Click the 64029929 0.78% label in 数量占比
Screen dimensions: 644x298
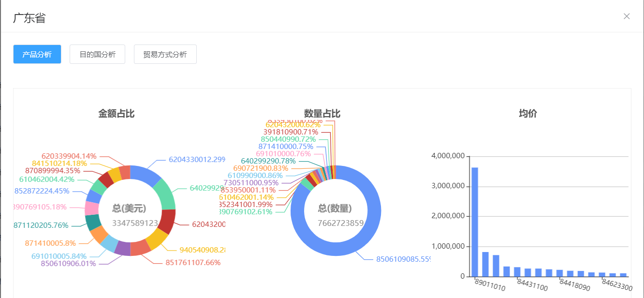coord(268,161)
